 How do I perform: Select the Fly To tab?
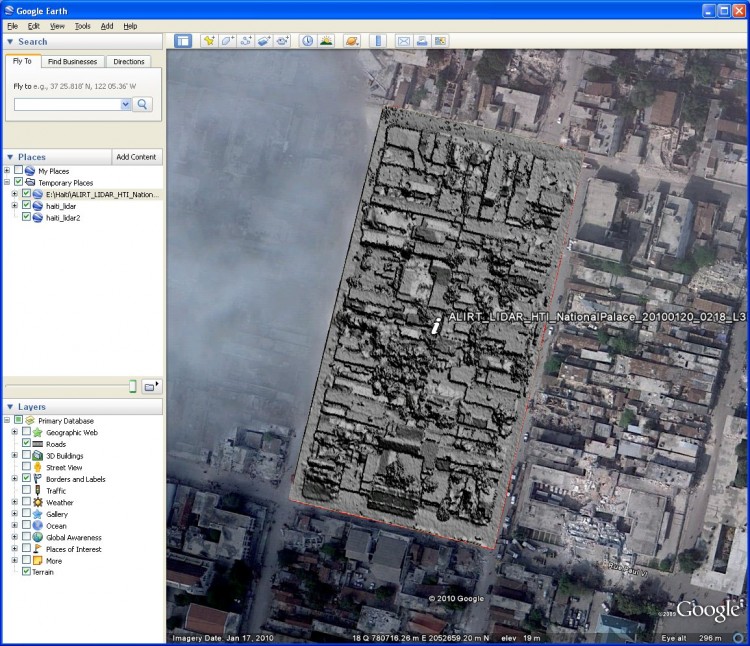coord(22,61)
